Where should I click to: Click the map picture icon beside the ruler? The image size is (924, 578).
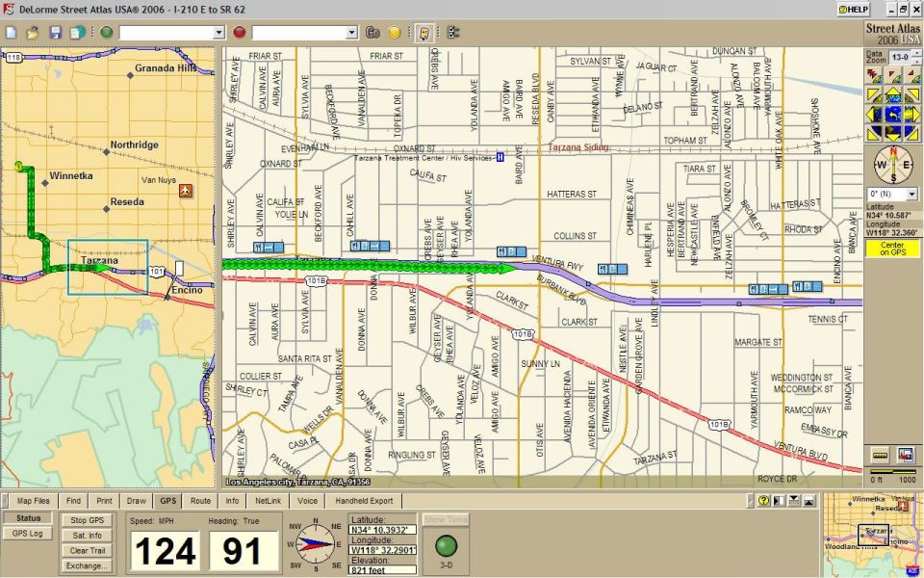coord(906,456)
